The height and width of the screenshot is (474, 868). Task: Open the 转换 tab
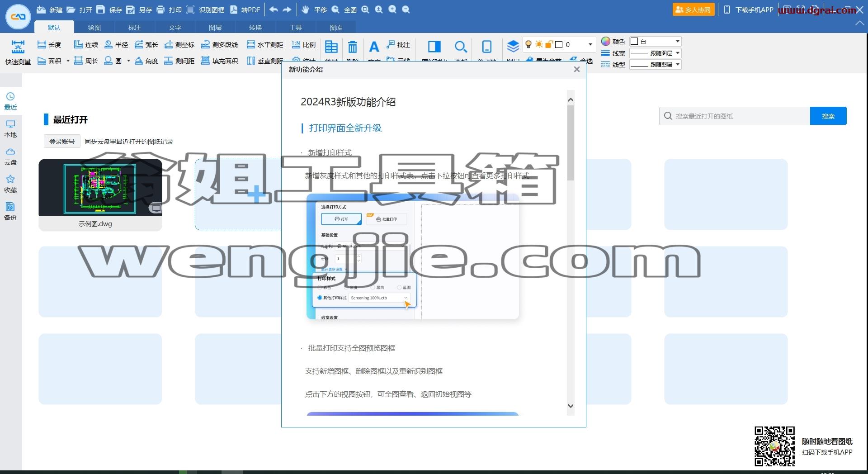pyautogui.click(x=255, y=28)
